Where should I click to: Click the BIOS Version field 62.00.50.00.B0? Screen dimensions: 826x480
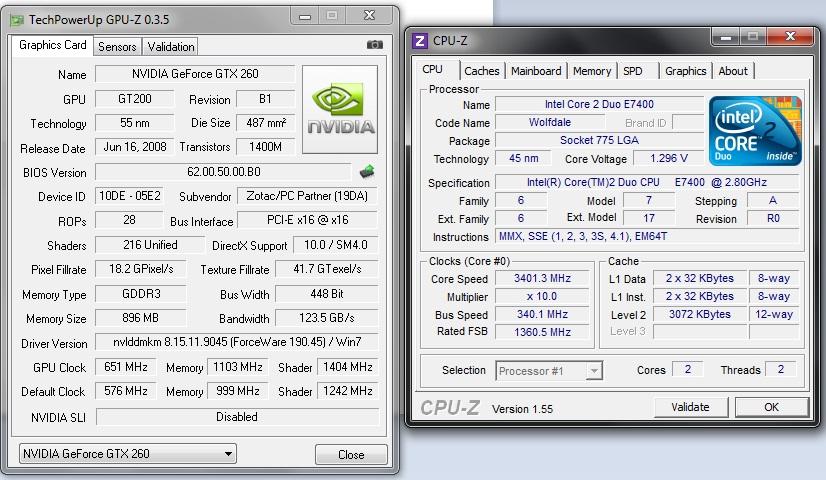pos(223,172)
